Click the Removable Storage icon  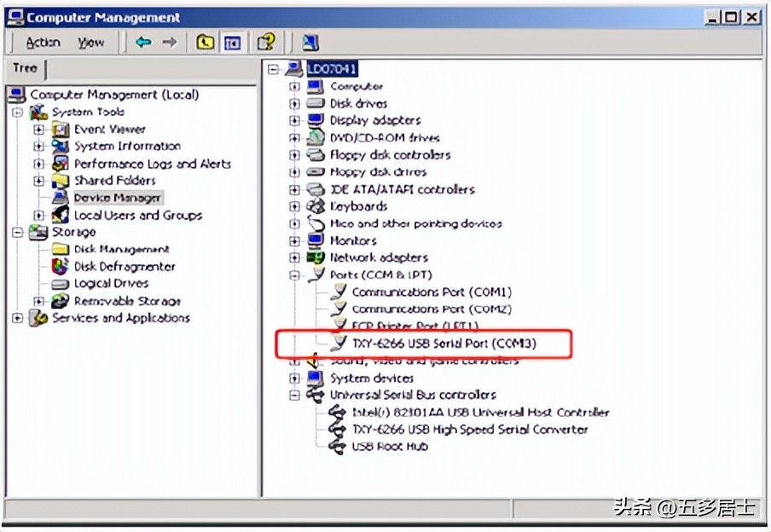tap(61, 301)
